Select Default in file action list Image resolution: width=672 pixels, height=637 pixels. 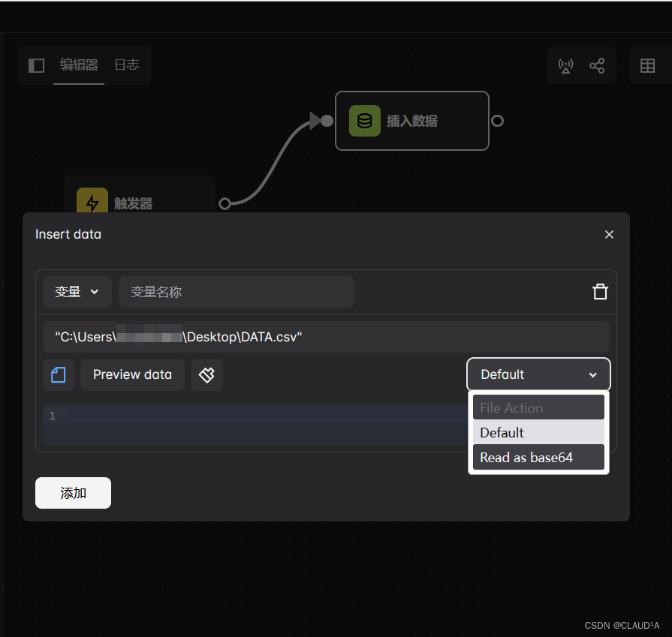[x=538, y=432]
